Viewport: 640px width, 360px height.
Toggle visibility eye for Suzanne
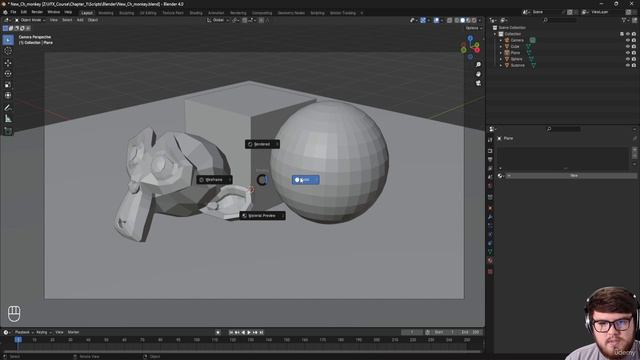(x=628, y=65)
